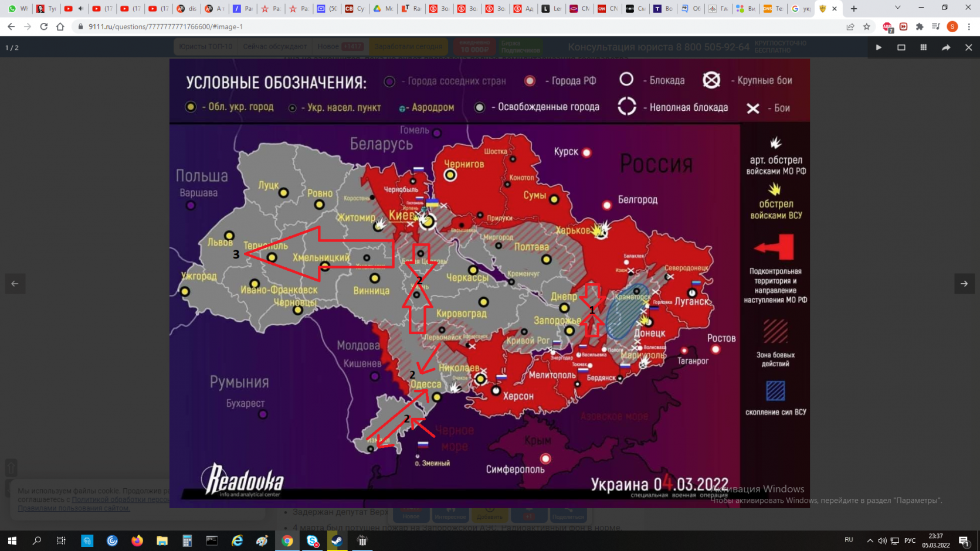Click the Chrome profile avatar S
The width and height of the screenshot is (980, 551).
point(952,27)
